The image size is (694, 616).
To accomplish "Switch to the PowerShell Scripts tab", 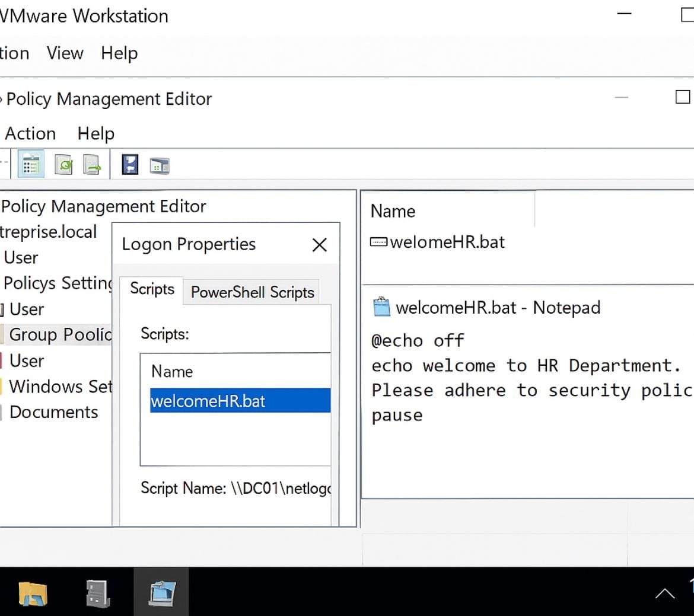I will coord(252,292).
